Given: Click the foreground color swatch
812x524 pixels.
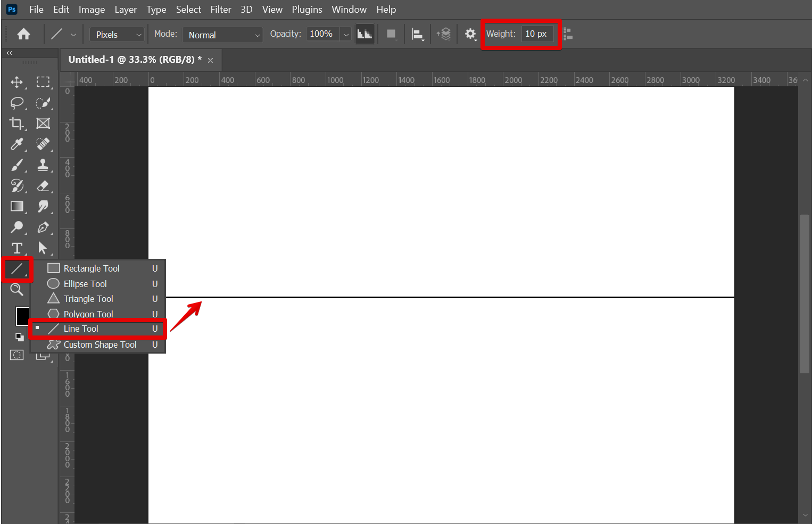Looking at the screenshot, I should tap(22, 316).
